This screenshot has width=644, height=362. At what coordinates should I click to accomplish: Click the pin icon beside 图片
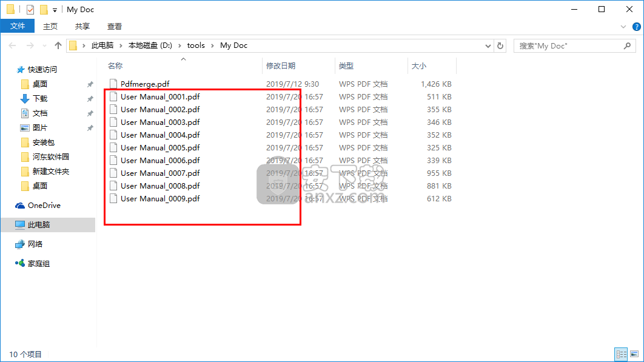coord(90,128)
